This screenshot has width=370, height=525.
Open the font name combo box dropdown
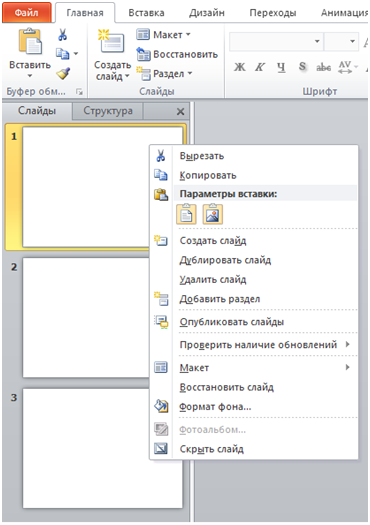(317, 42)
